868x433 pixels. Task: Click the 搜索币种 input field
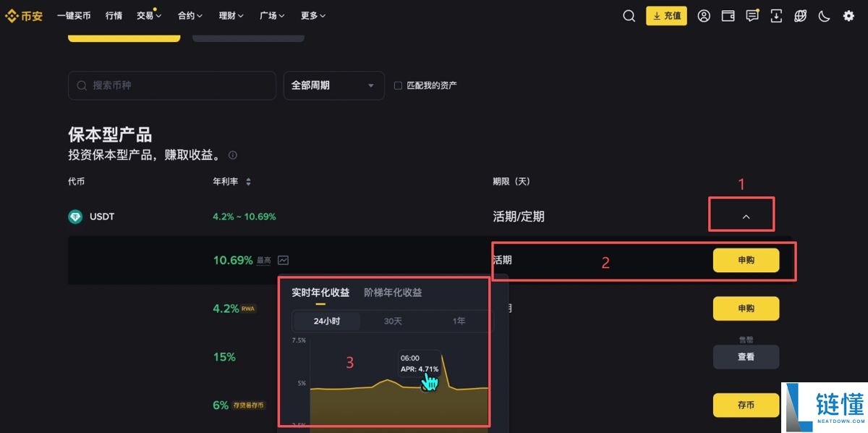171,85
